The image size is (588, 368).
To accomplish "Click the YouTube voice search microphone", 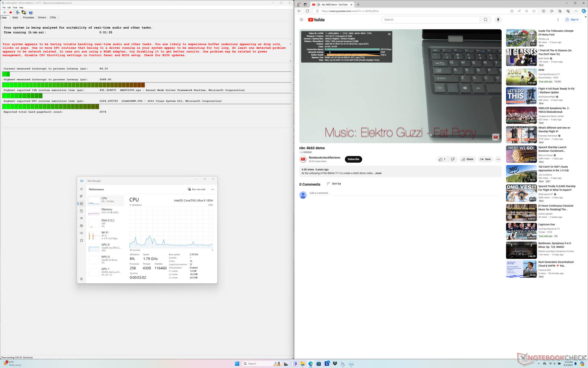I will [x=498, y=20].
